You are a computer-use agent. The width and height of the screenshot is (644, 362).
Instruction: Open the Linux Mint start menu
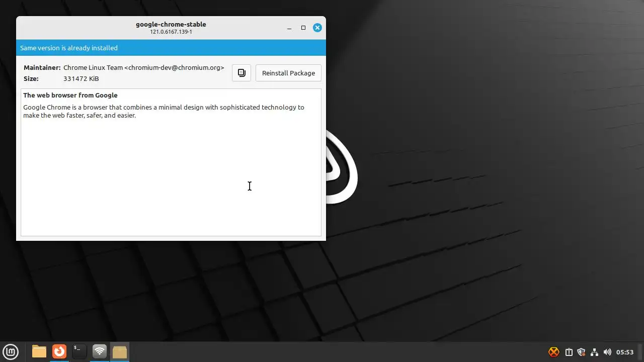pyautogui.click(x=11, y=351)
